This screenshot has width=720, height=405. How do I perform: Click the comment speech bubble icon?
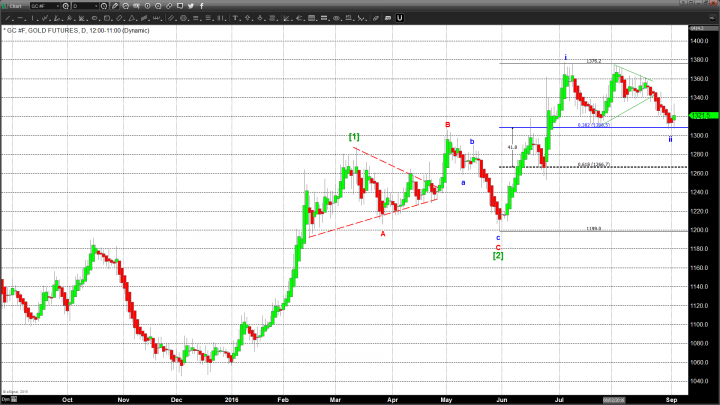click(180, 6)
